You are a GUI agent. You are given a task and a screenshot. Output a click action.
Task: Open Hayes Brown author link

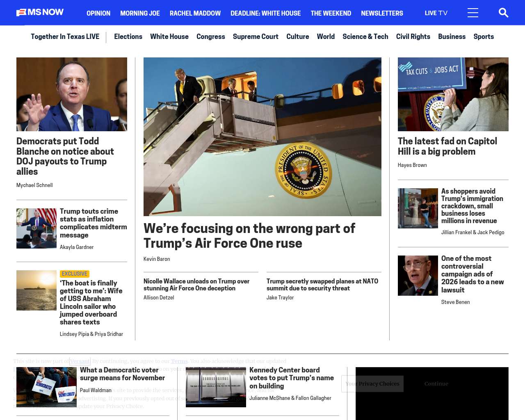pos(412,165)
